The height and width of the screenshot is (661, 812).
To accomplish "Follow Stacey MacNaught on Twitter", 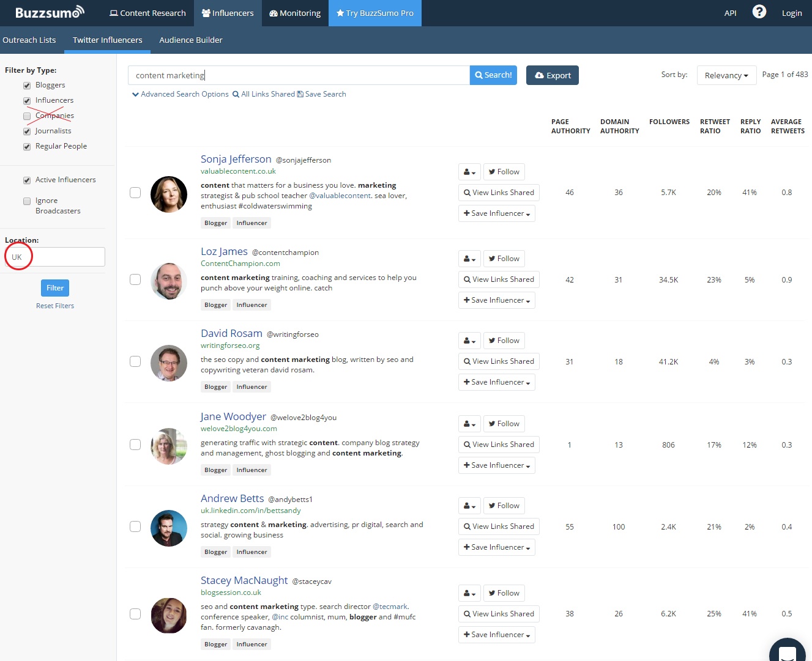I will tap(504, 593).
